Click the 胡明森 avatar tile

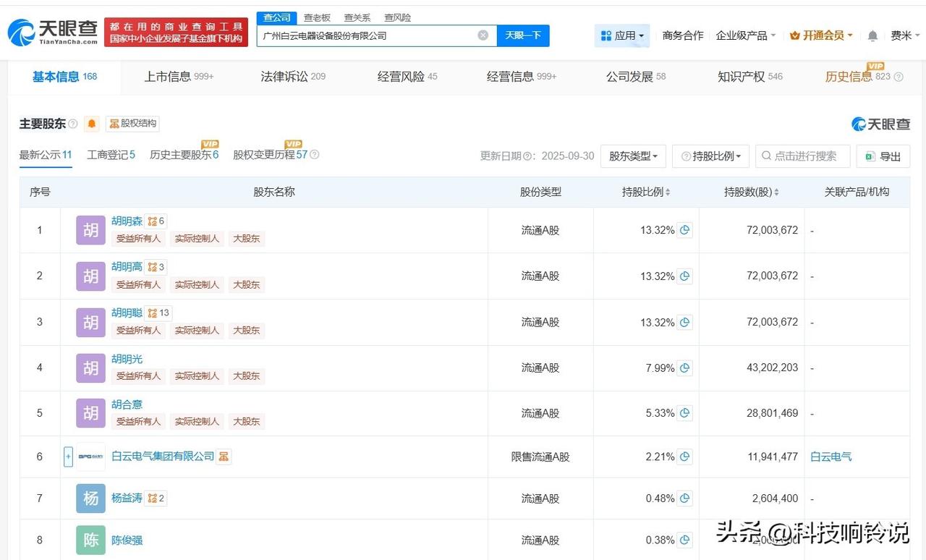click(x=90, y=230)
